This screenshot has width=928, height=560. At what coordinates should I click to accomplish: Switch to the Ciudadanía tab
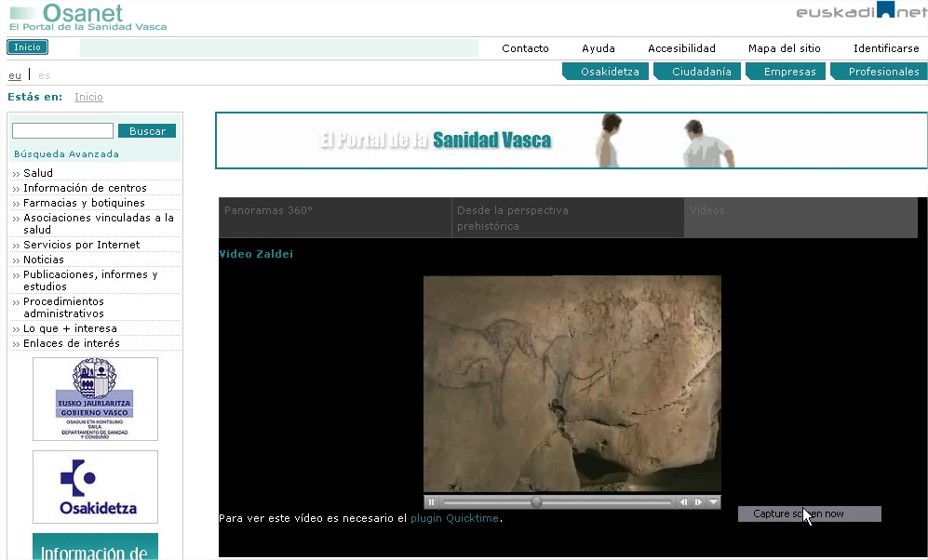click(697, 72)
